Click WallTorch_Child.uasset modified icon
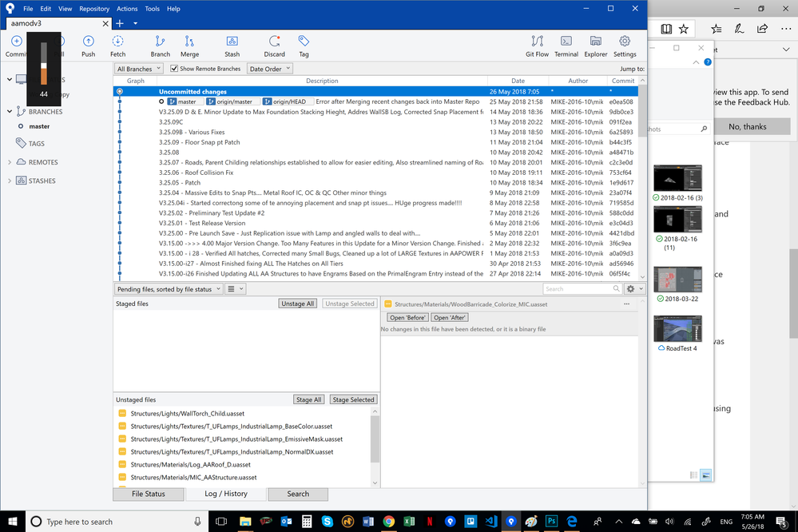798x532 pixels. click(122, 414)
